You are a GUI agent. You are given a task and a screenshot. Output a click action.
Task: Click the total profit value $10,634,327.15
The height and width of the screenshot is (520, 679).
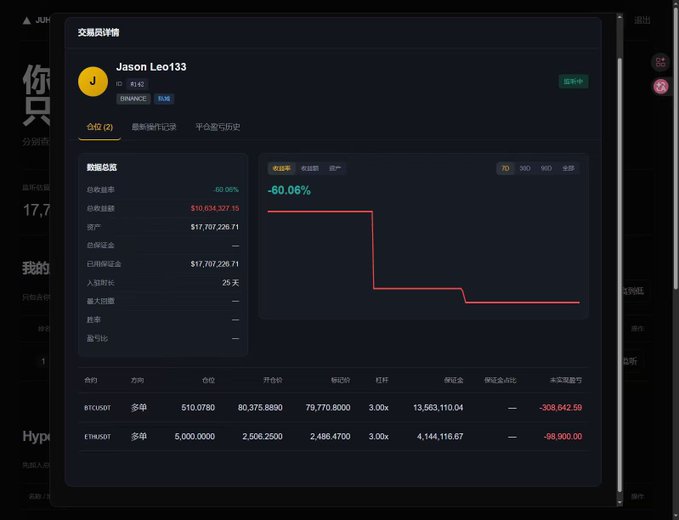215,208
